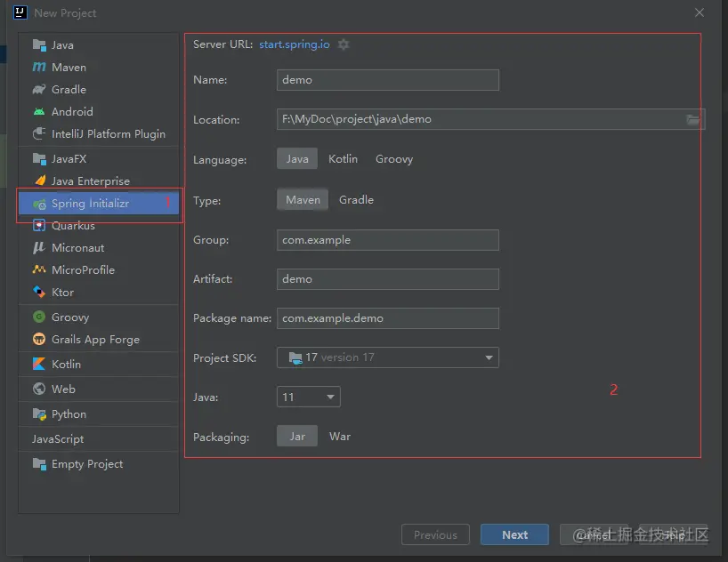Click the Java project type icon
This screenshot has width=728, height=562.
coord(39,45)
